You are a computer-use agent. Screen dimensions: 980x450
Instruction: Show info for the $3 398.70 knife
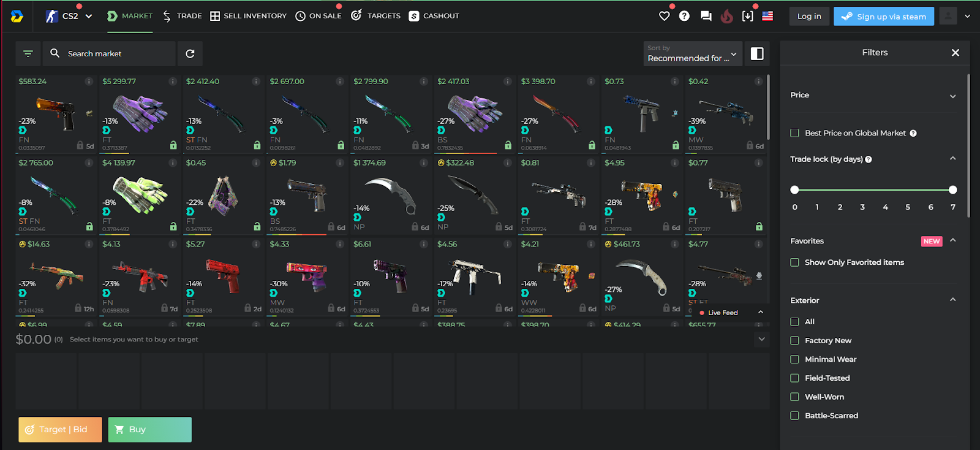pos(591,82)
